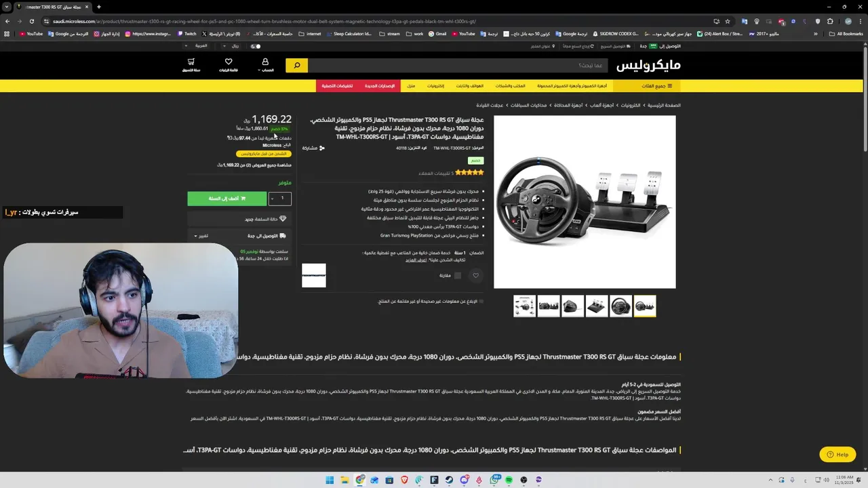This screenshot has height=488, width=868.
Task: Tick the compare checkbox
Action: click(x=457, y=275)
